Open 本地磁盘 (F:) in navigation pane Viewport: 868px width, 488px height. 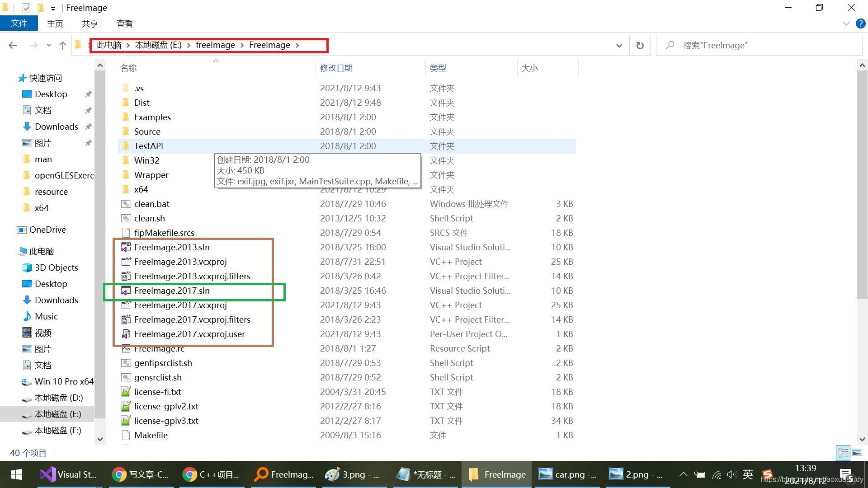coord(57,430)
